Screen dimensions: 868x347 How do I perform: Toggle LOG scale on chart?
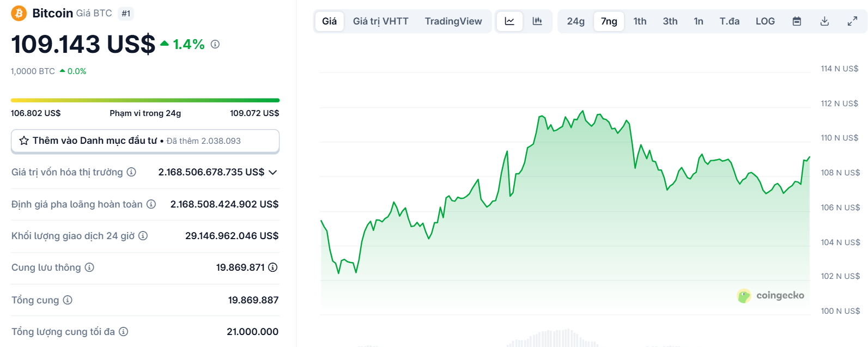tap(766, 21)
